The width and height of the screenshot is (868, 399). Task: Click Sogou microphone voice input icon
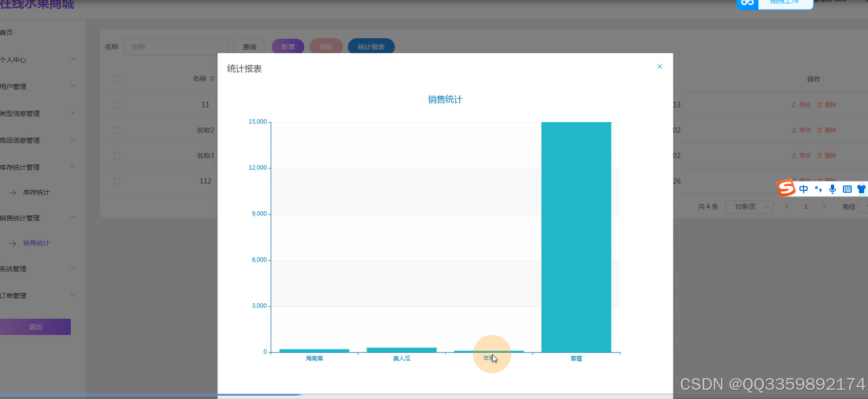[x=832, y=189]
